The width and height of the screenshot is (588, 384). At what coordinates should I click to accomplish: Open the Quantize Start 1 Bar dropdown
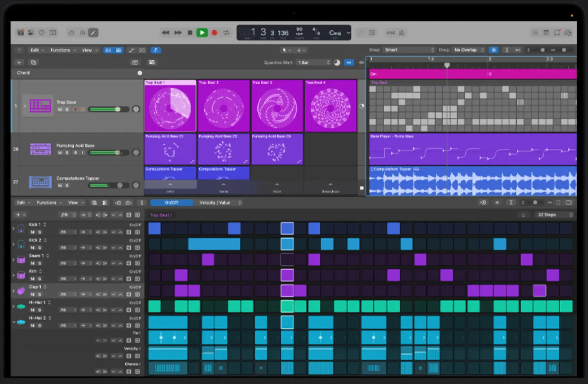[x=314, y=63]
